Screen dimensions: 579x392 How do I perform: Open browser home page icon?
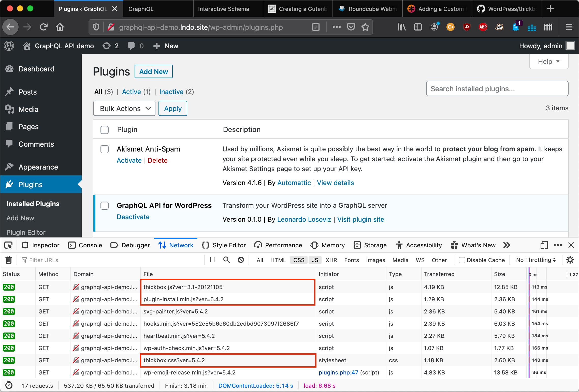coord(60,27)
